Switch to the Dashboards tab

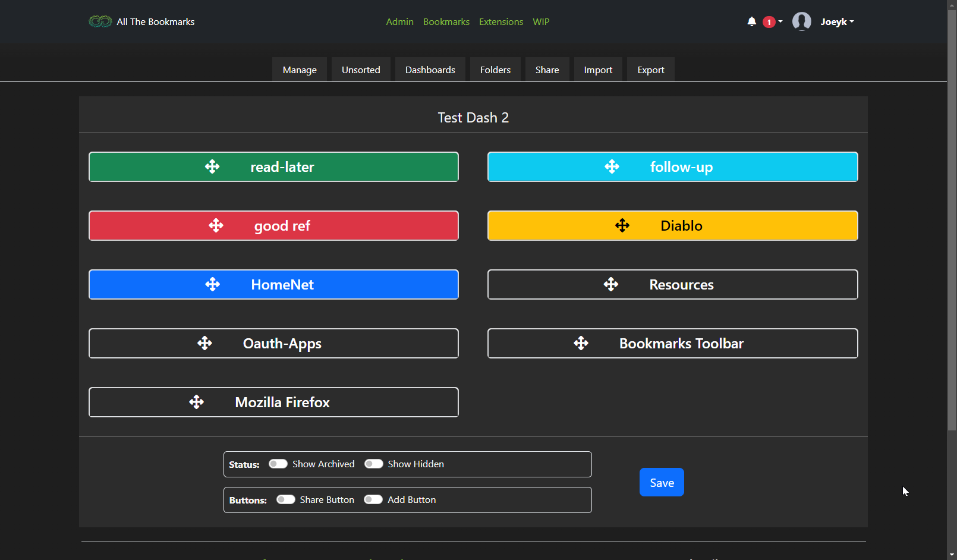[x=430, y=70]
